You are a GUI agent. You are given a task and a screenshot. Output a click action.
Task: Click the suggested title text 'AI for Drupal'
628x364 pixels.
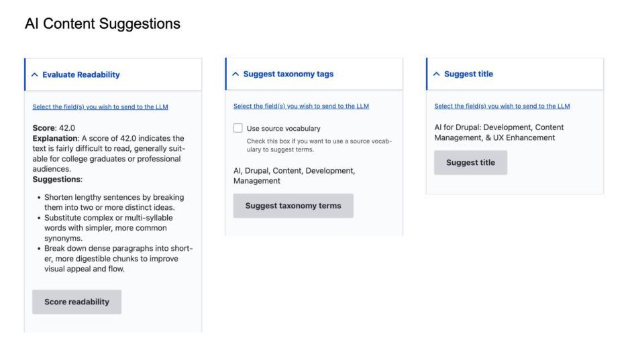pos(499,132)
